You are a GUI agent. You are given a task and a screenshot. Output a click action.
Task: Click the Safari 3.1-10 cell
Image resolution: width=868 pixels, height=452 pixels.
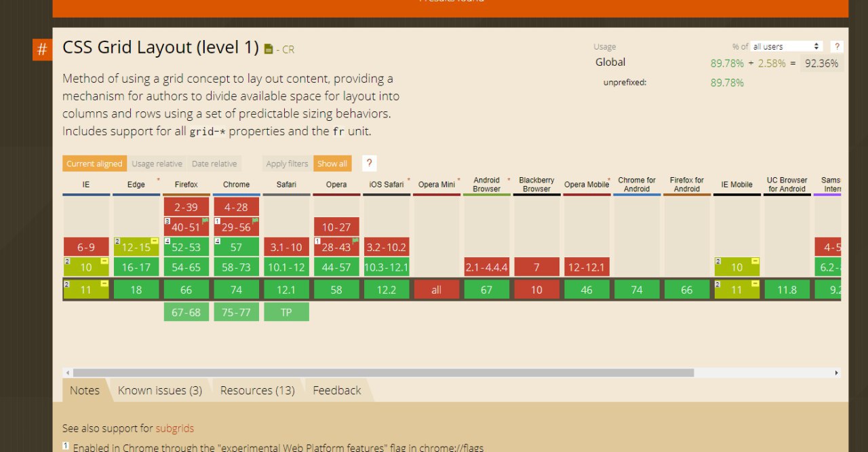pyautogui.click(x=286, y=247)
